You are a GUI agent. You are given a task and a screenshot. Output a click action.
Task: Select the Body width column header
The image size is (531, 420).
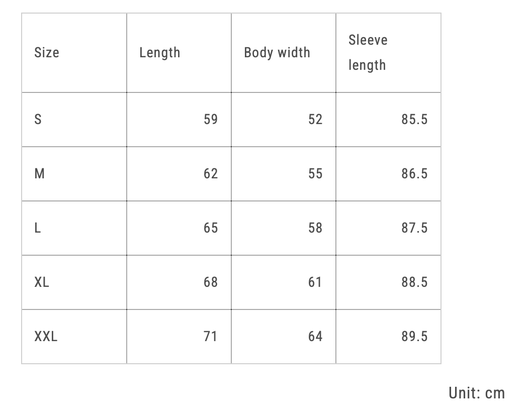(x=277, y=53)
